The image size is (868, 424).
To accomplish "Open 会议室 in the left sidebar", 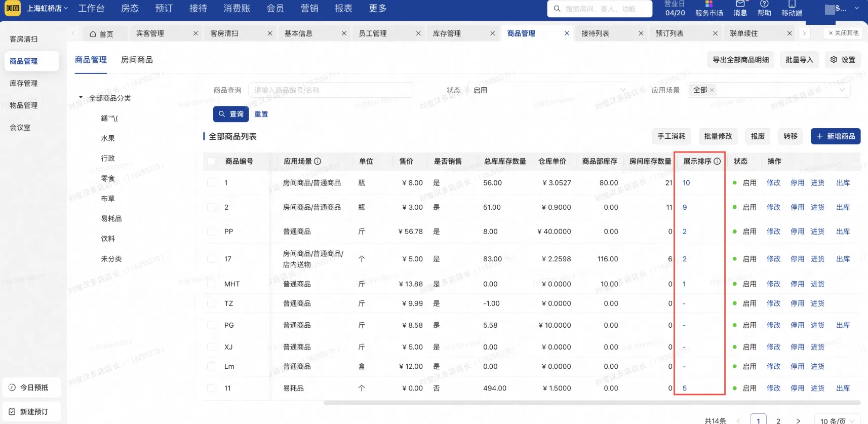I will click(20, 127).
